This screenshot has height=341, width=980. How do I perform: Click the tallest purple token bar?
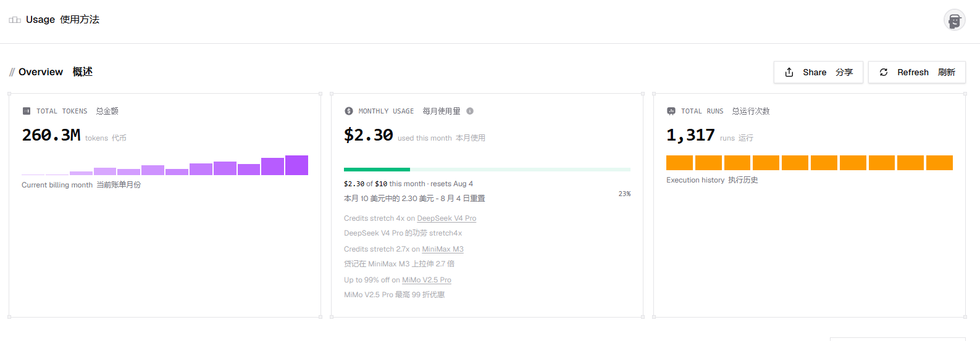(x=296, y=165)
